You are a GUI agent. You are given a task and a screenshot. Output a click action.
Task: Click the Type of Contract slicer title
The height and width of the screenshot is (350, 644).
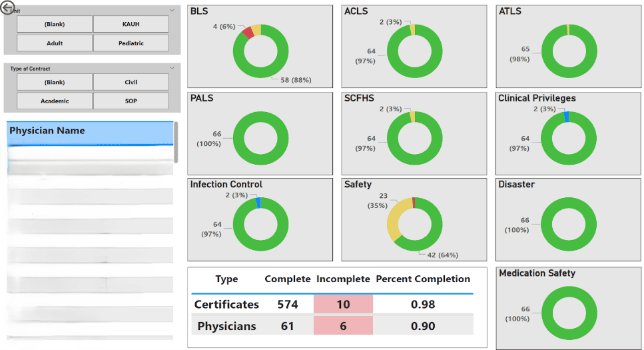[31, 69]
